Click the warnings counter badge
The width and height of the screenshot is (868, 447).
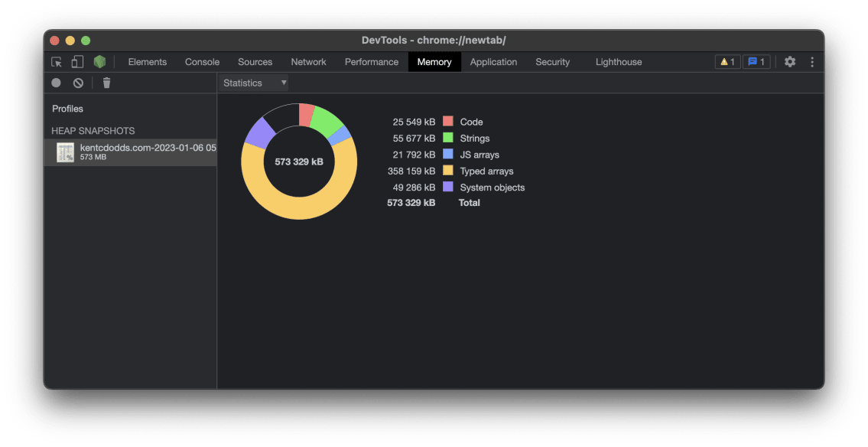point(727,62)
